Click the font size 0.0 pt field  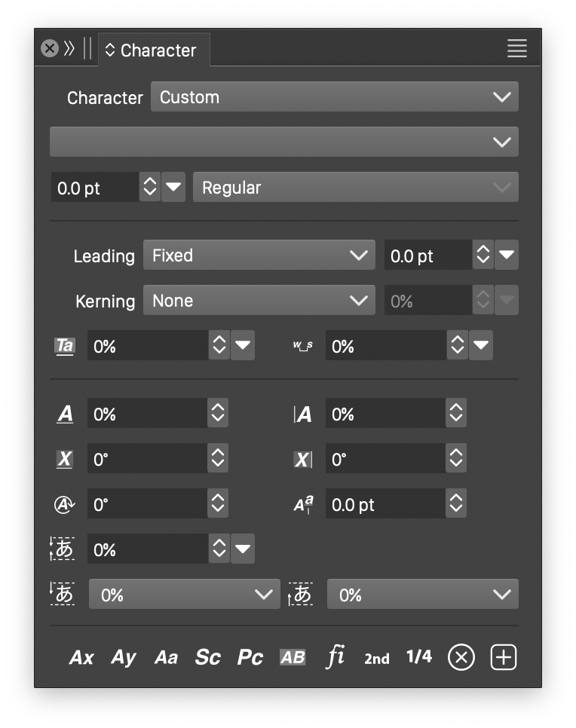tap(94, 188)
